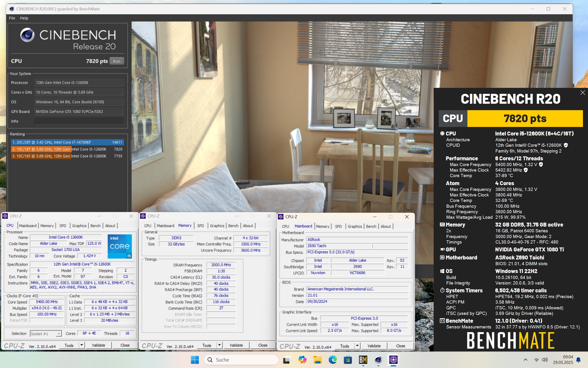
Task: Click Close in Memory CPU-Z window
Action: [x=263, y=345]
